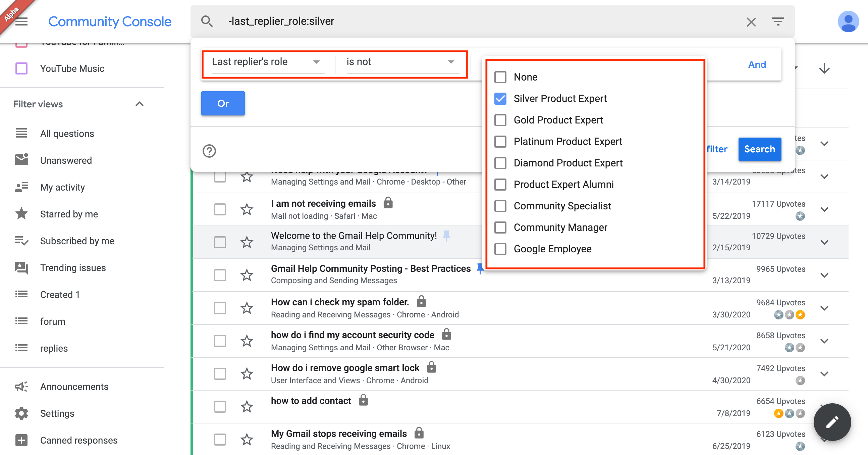Uncheck Silver Product Expert checkbox
The width and height of the screenshot is (868, 455).
[500, 98]
